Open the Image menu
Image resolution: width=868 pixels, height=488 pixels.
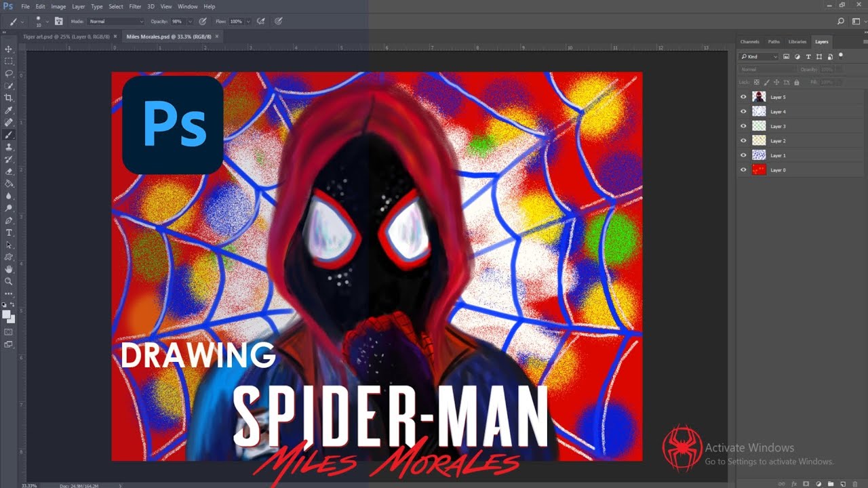tap(58, 7)
